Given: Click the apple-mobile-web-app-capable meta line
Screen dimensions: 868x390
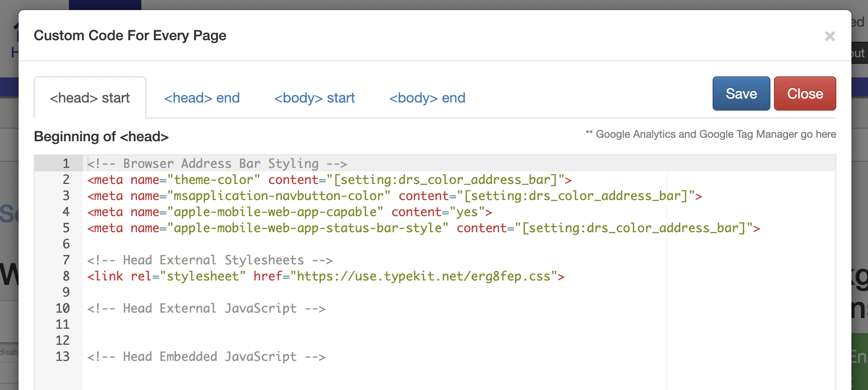Looking at the screenshot, I should [x=289, y=212].
